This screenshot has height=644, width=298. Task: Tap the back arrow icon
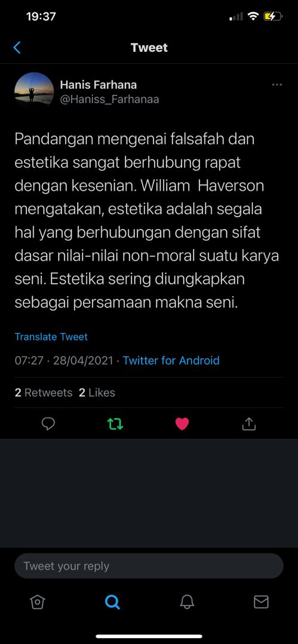(17, 48)
